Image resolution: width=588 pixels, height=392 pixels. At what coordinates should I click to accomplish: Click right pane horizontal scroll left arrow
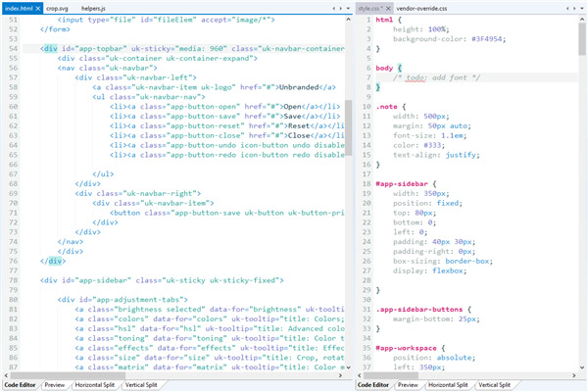pos(360,375)
